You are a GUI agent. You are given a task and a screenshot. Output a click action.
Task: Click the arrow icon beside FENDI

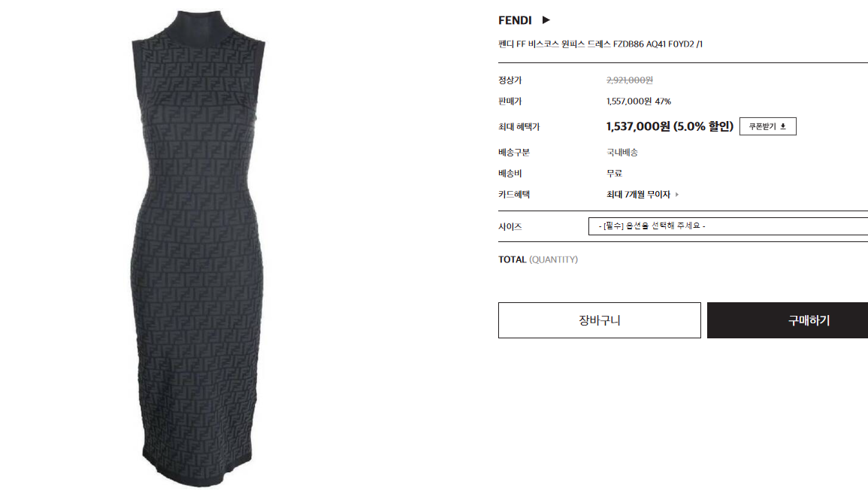546,20
